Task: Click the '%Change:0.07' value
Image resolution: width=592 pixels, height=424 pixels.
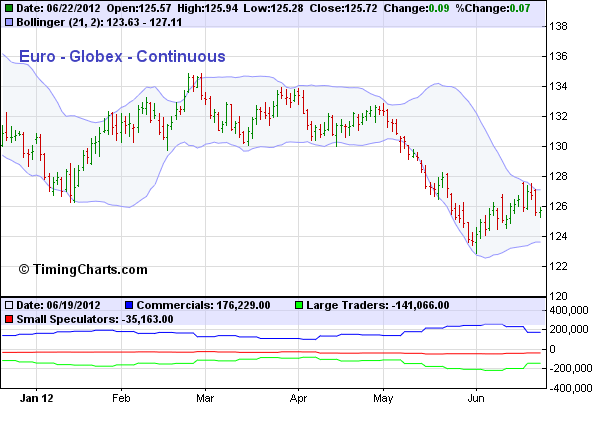Action: coord(493,8)
